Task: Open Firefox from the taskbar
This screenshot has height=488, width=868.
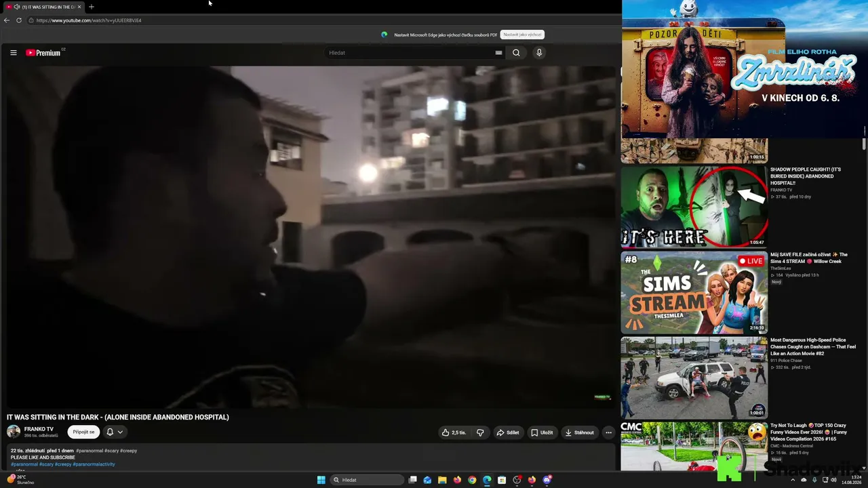Action: click(x=457, y=480)
